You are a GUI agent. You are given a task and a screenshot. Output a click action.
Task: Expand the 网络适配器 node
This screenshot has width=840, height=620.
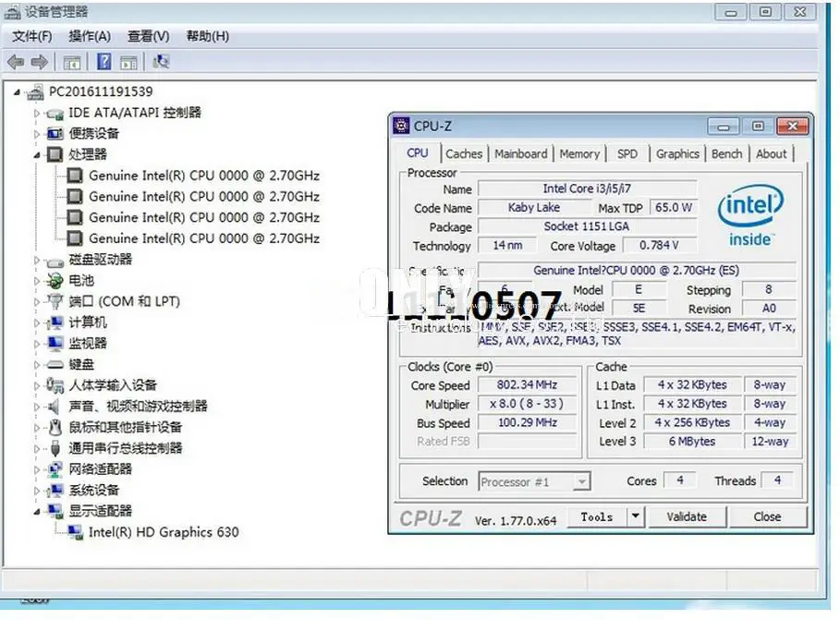coord(36,469)
